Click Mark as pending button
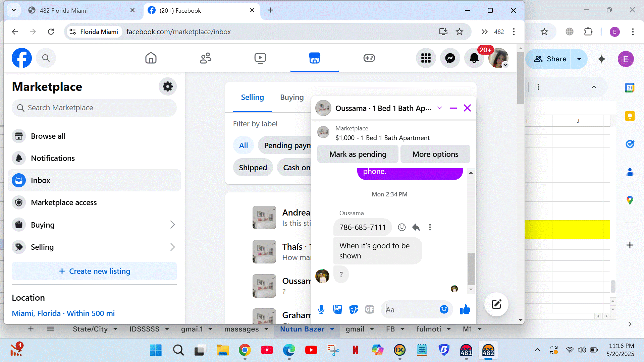644x362 pixels. (x=358, y=154)
